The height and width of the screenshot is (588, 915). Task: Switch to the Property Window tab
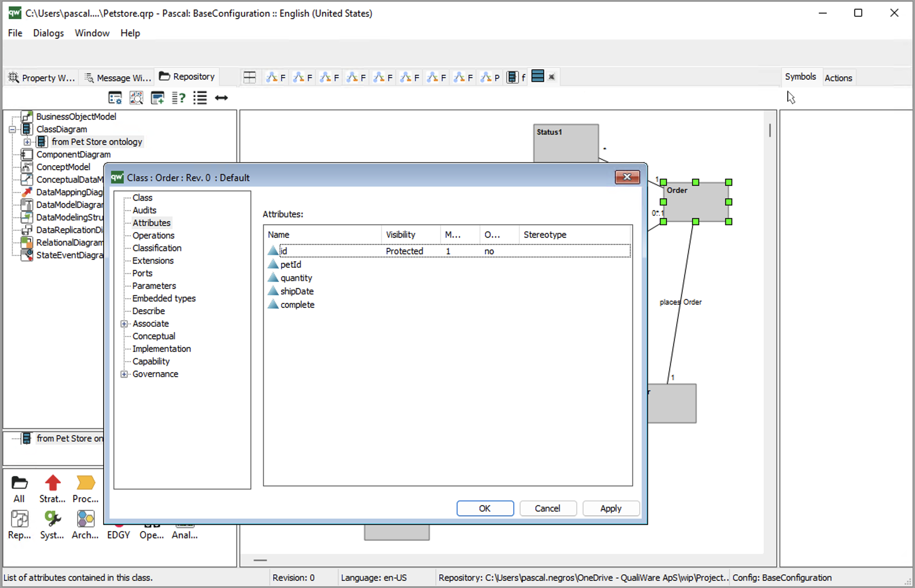pyautogui.click(x=41, y=78)
